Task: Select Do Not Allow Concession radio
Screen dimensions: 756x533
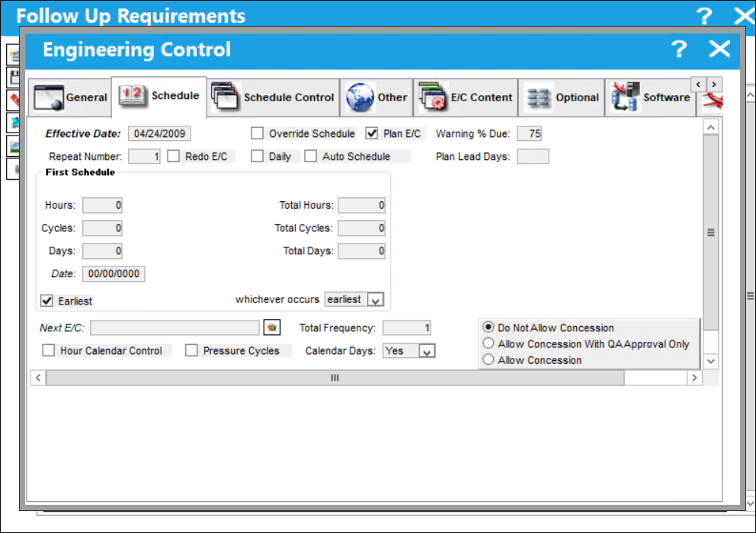Action: click(x=489, y=327)
